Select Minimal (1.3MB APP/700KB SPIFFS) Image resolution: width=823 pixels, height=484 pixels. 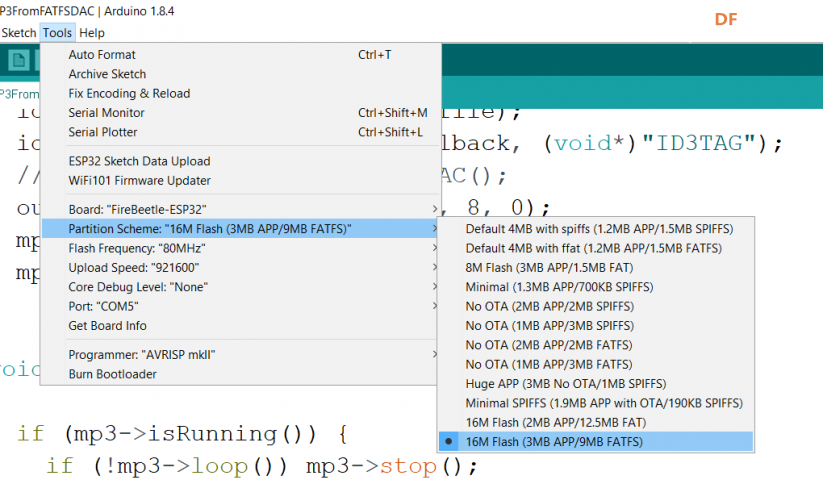coord(596,287)
